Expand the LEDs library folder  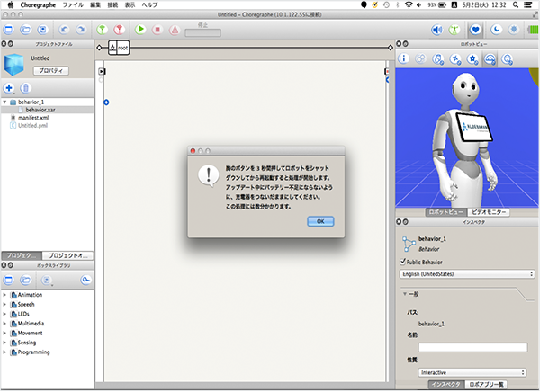4,314
